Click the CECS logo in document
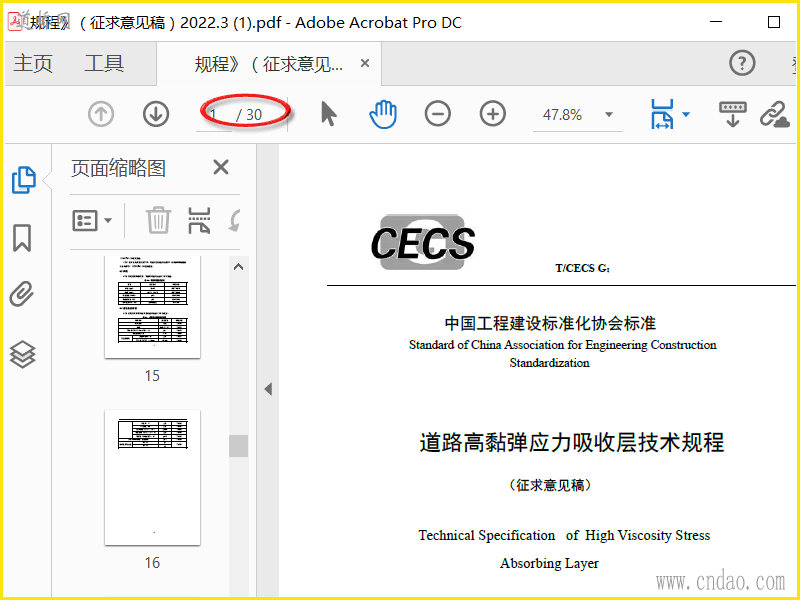This screenshot has height=600, width=800. point(423,242)
